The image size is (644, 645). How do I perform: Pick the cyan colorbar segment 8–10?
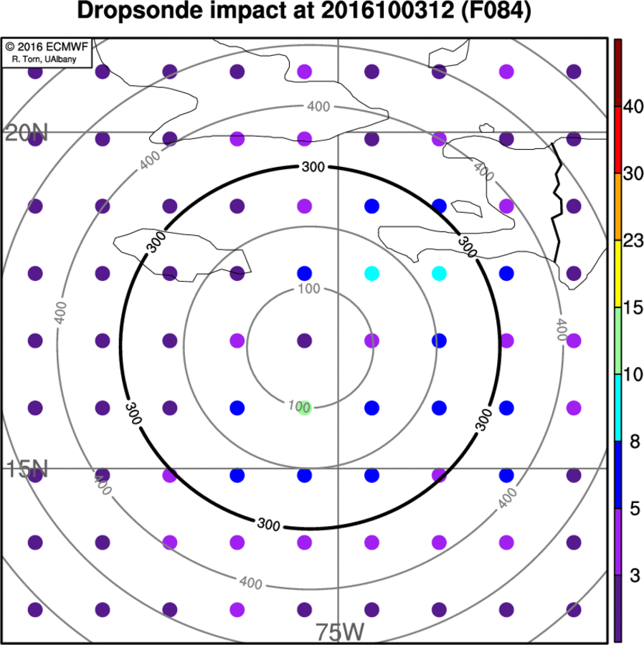[x=617, y=408]
